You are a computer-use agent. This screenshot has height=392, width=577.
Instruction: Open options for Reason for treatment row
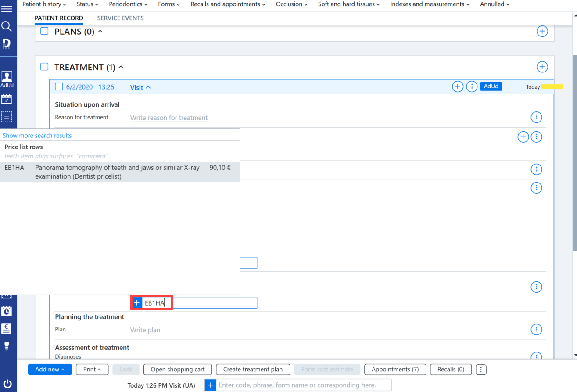[537, 118]
